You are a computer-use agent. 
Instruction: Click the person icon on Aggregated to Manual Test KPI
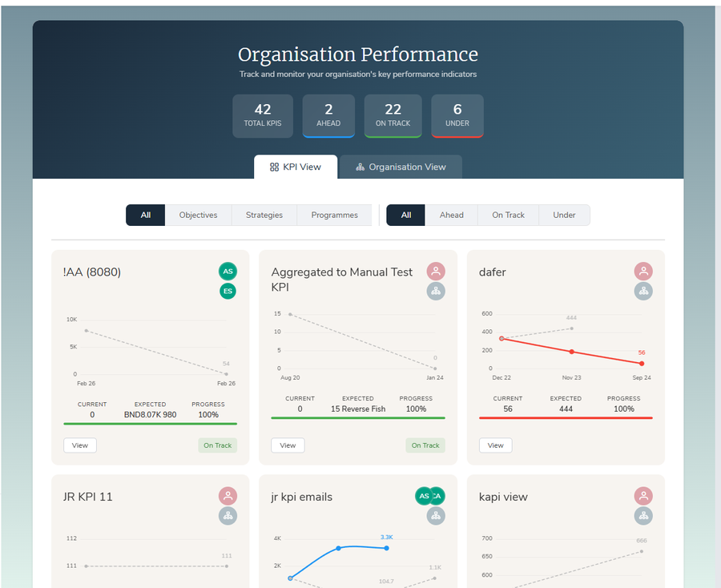(436, 272)
